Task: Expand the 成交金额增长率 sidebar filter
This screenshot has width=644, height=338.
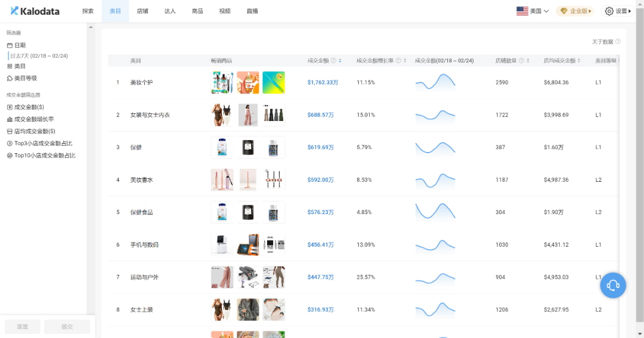Action: (33, 119)
